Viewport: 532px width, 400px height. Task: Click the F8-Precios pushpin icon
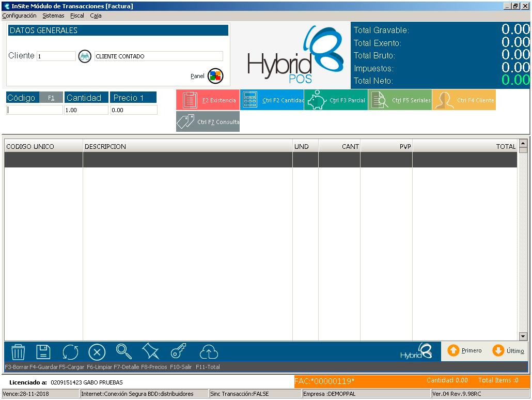(x=151, y=351)
